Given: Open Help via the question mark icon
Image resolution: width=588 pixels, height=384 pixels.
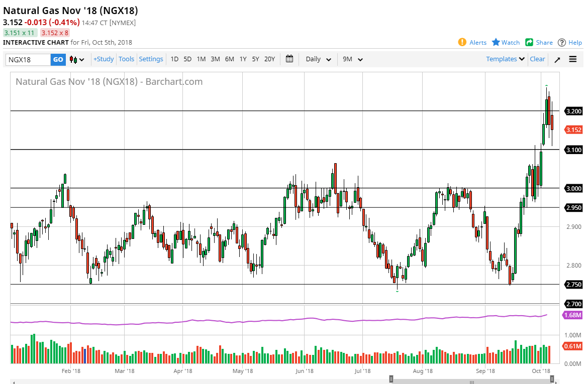Looking at the screenshot, I should 562,42.
